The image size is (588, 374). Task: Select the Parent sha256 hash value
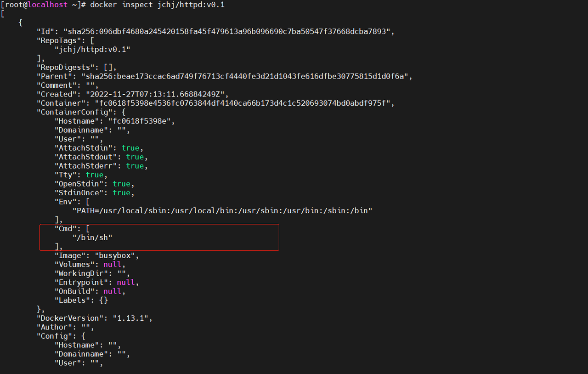click(244, 76)
